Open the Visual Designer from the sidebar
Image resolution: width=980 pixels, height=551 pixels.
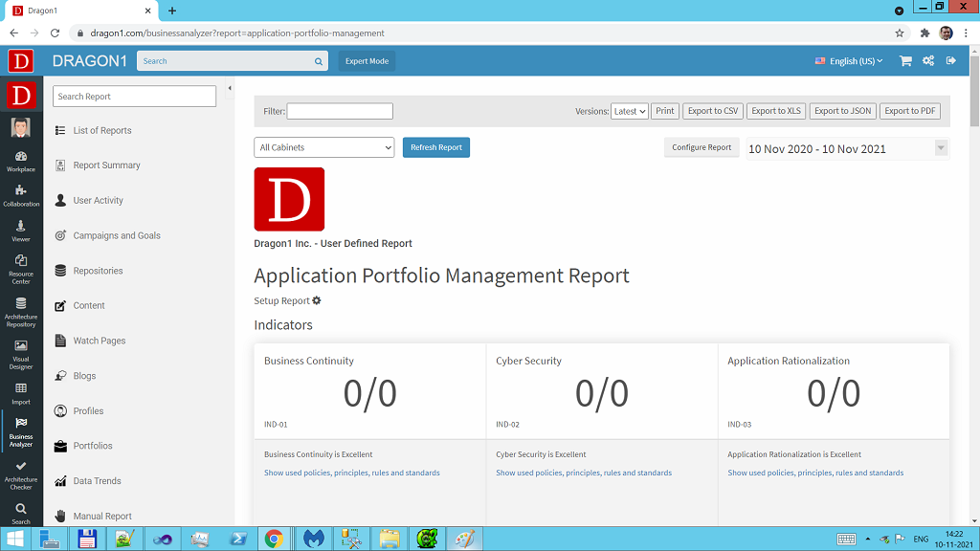[20, 355]
